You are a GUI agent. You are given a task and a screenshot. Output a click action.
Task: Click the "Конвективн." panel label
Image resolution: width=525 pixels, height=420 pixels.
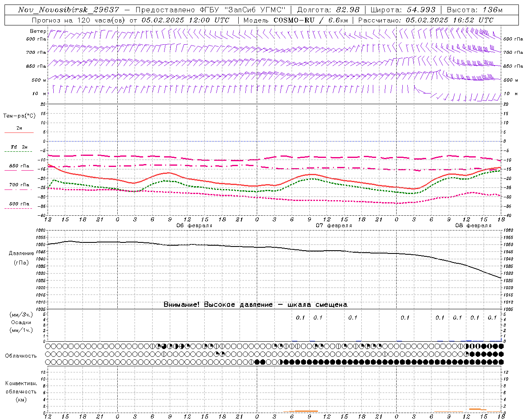tap(21, 383)
